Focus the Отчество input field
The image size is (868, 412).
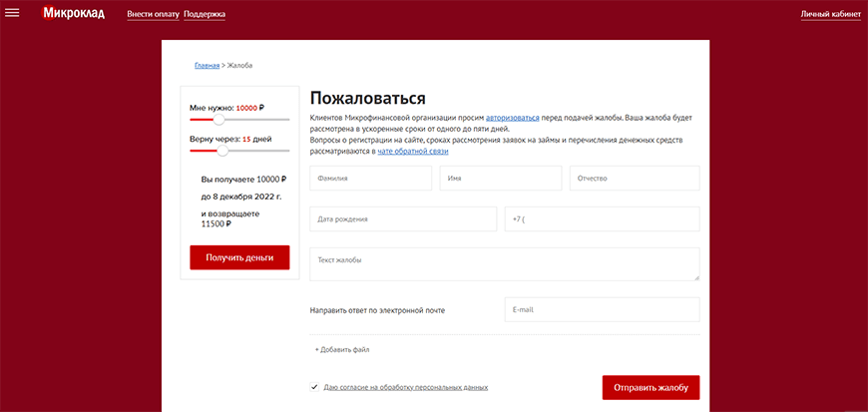click(635, 179)
